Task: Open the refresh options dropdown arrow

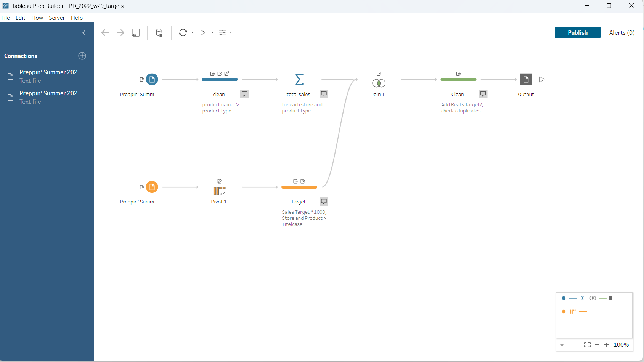Action: point(192,33)
